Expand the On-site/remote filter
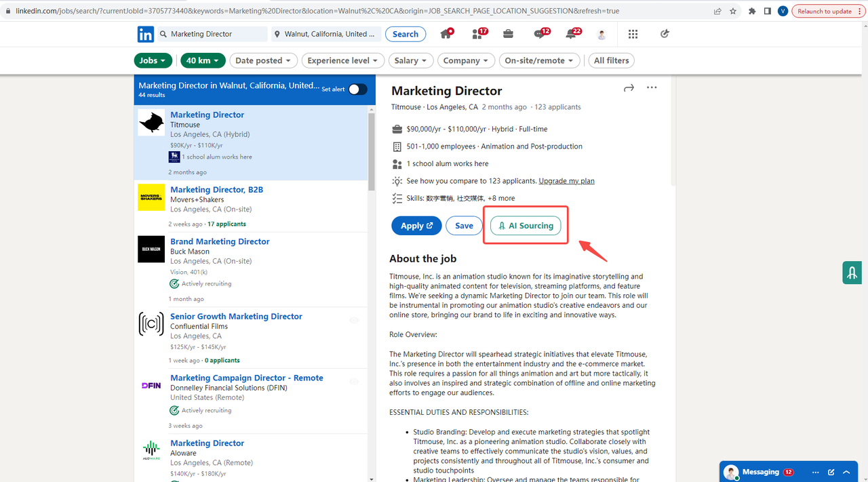This screenshot has height=482, width=868. click(540, 60)
